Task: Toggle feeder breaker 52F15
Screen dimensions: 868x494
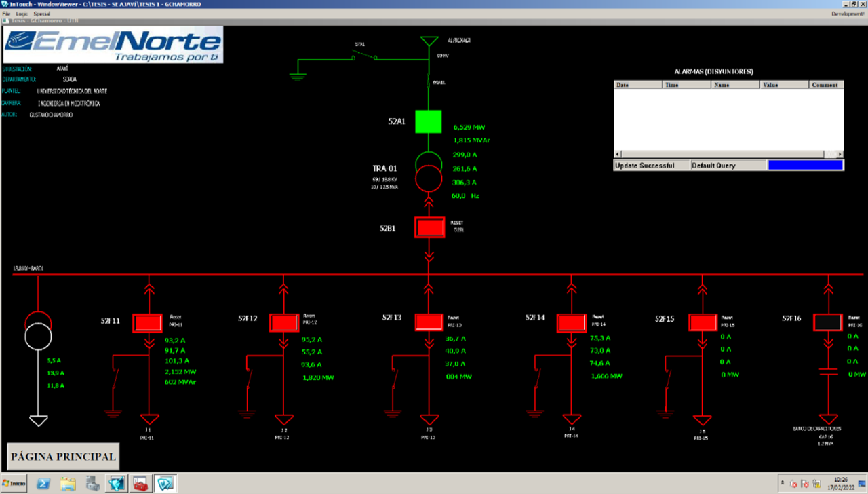Action: coord(703,322)
